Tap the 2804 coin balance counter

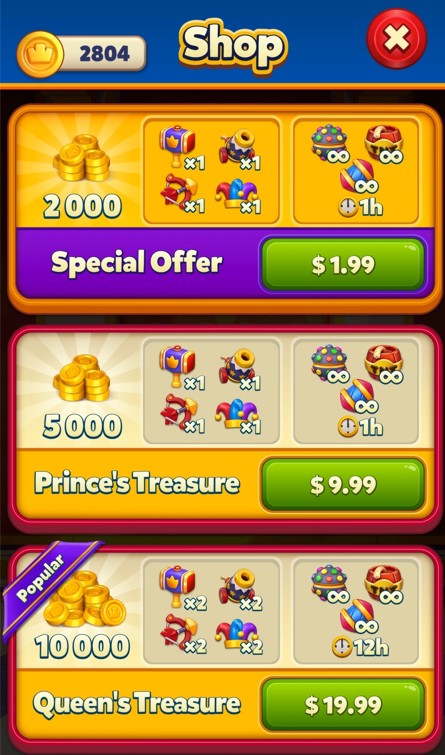pyautogui.click(x=102, y=53)
